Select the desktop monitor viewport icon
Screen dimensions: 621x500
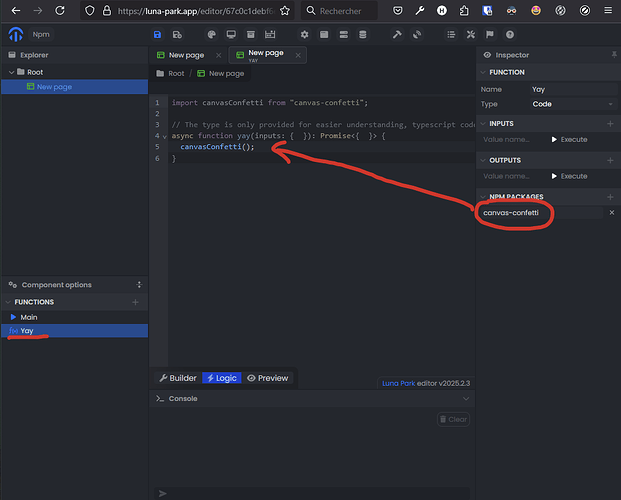click(232, 34)
